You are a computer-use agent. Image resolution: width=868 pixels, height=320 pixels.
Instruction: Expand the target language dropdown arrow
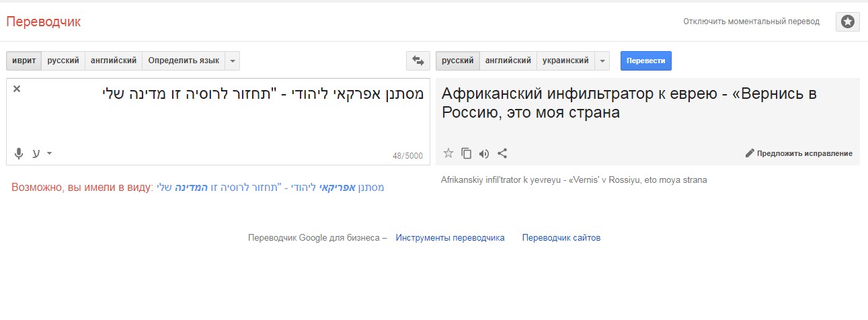[602, 61]
